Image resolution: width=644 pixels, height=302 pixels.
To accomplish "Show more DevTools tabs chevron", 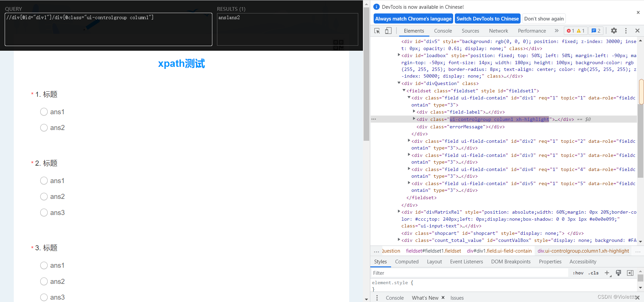I will pos(556,31).
